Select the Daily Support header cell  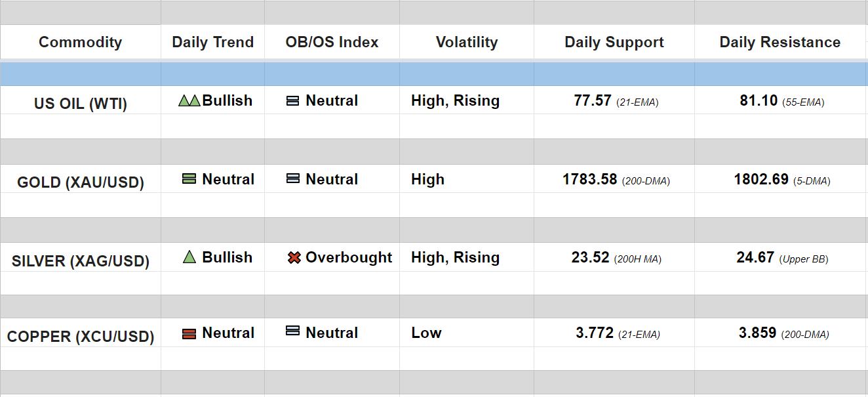click(x=614, y=43)
